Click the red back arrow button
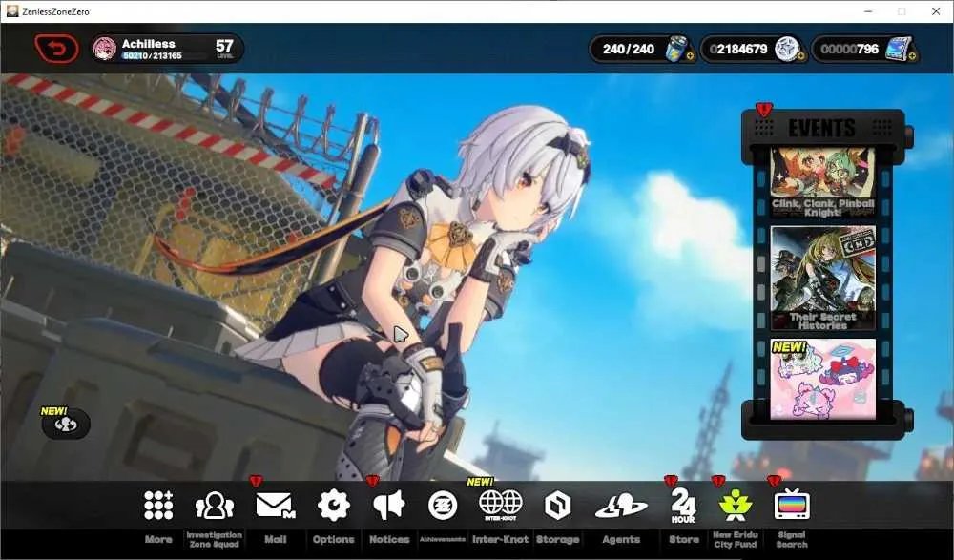This screenshot has width=954, height=560. click(56, 49)
